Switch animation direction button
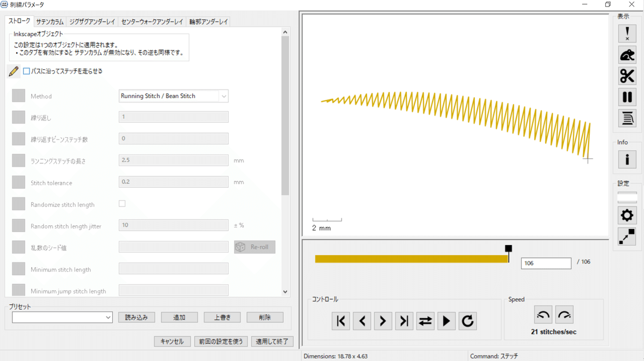The image size is (644, 361). tap(425, 321)
